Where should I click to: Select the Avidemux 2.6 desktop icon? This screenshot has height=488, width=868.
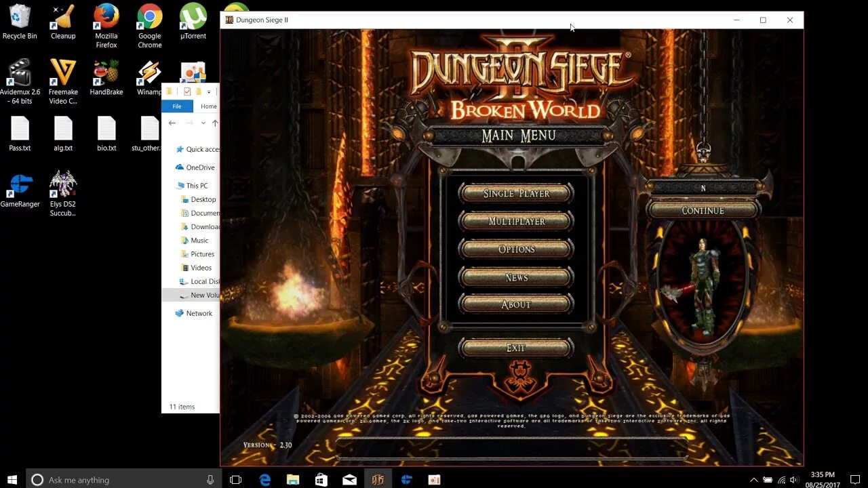tap(20, 82)
